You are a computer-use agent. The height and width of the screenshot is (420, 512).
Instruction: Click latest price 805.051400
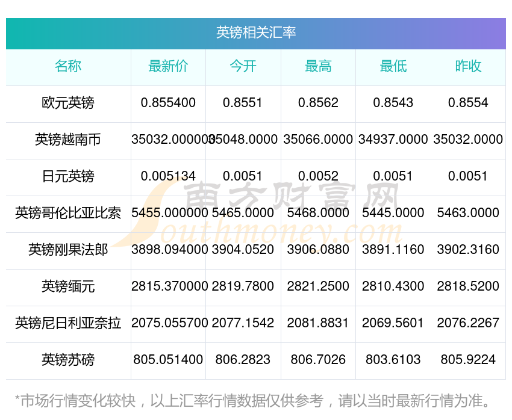[x=168, y=359]
